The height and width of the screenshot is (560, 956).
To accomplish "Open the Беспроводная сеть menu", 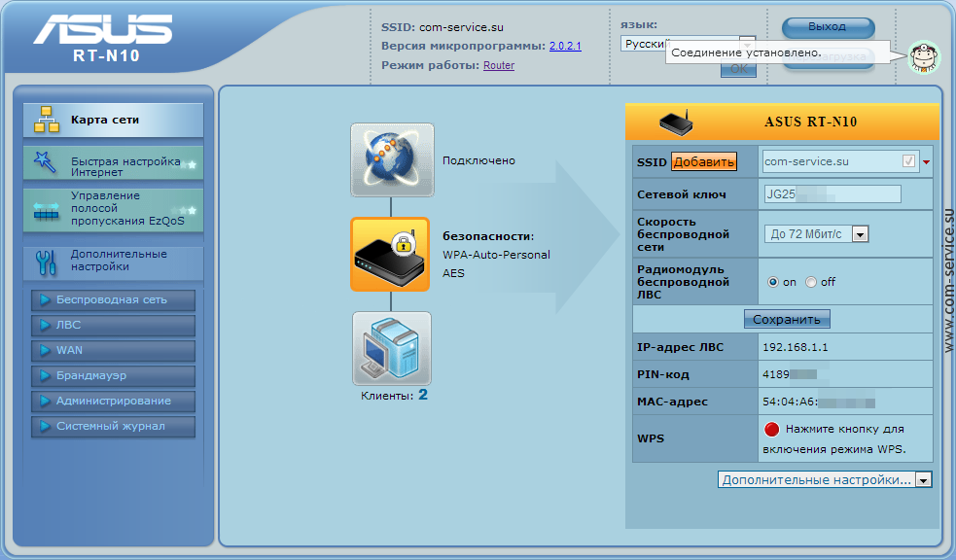I will (x=114, y=299).
